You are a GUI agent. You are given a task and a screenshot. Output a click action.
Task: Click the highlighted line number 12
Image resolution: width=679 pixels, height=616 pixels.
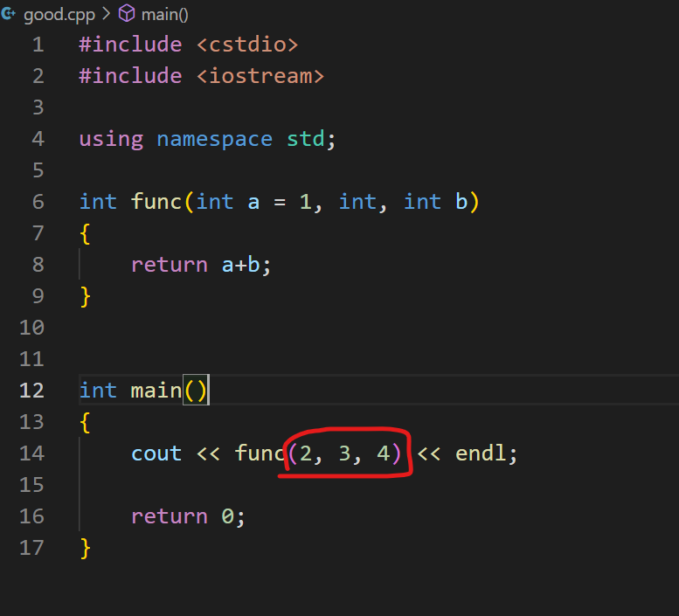pyautogui.click(x=31, y=391)
